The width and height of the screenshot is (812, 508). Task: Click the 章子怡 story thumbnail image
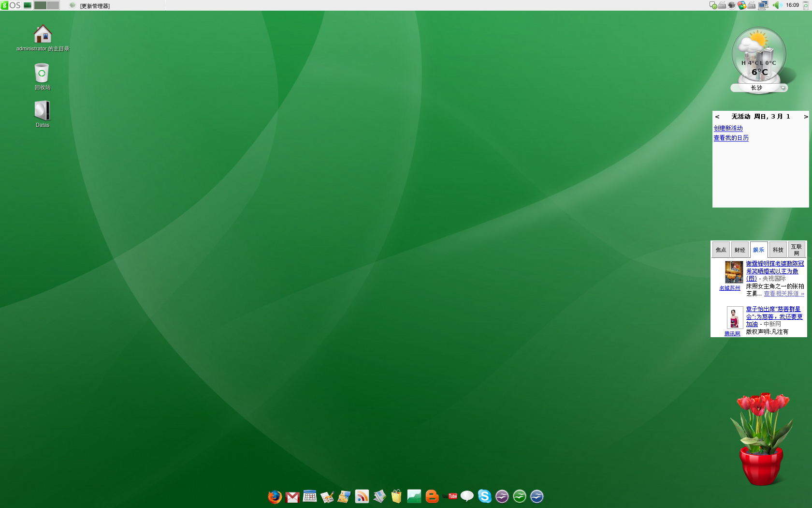pyautogui.click(x=735, y=318)
